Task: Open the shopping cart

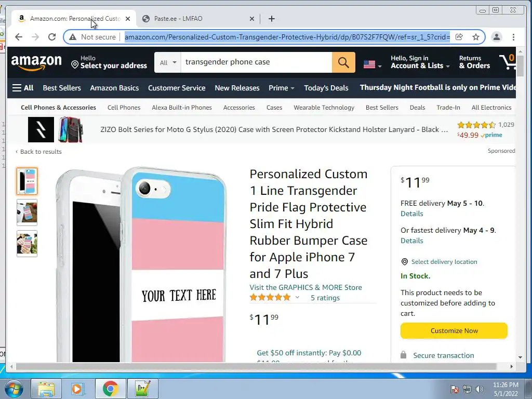Action: tap(507, 62)
